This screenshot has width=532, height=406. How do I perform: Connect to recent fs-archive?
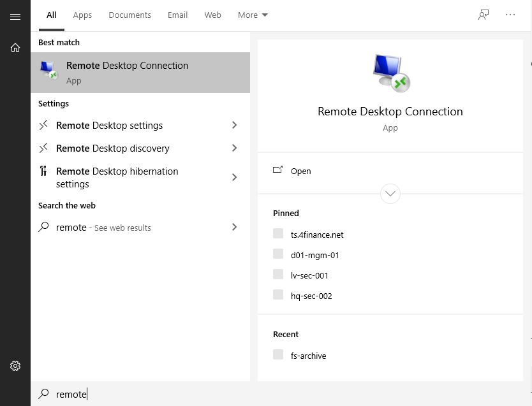308,356
